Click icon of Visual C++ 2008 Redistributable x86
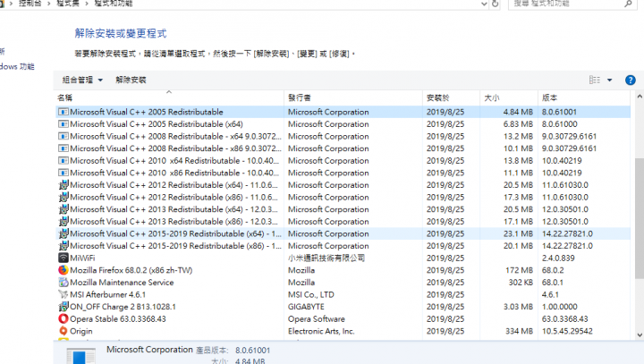Image resolution: width=644 pixels, height=364 pixels. 64,148
